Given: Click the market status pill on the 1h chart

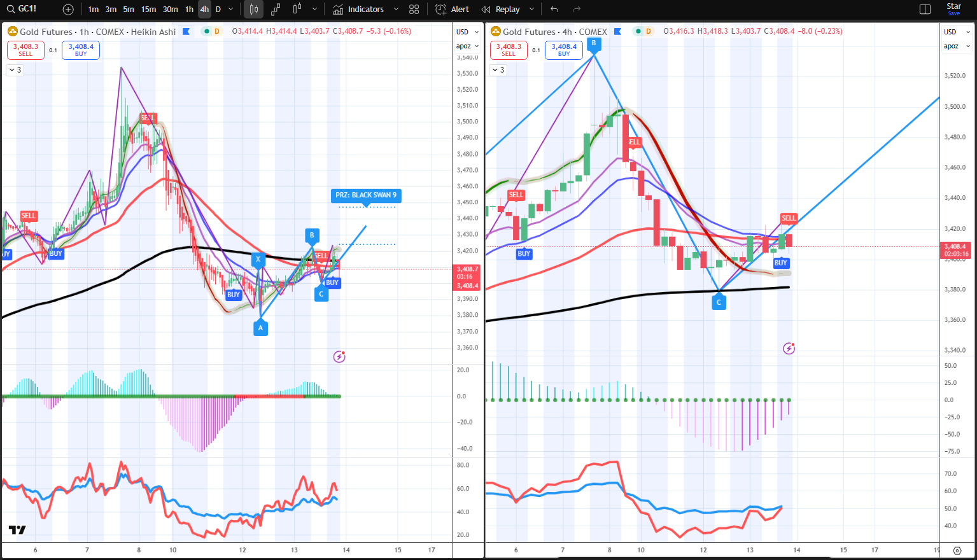Looking at the screenshot, I should click(211, 31).
